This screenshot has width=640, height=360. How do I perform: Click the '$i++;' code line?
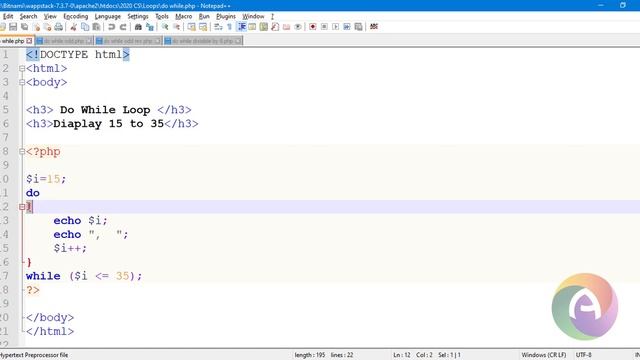coord(70,248)
